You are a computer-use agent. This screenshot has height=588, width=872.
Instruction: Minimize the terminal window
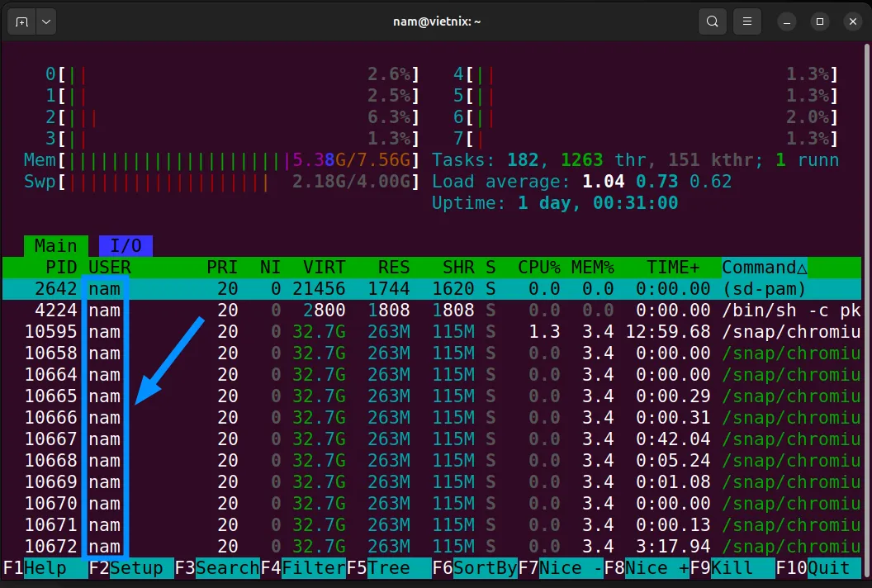pos(786,21)
